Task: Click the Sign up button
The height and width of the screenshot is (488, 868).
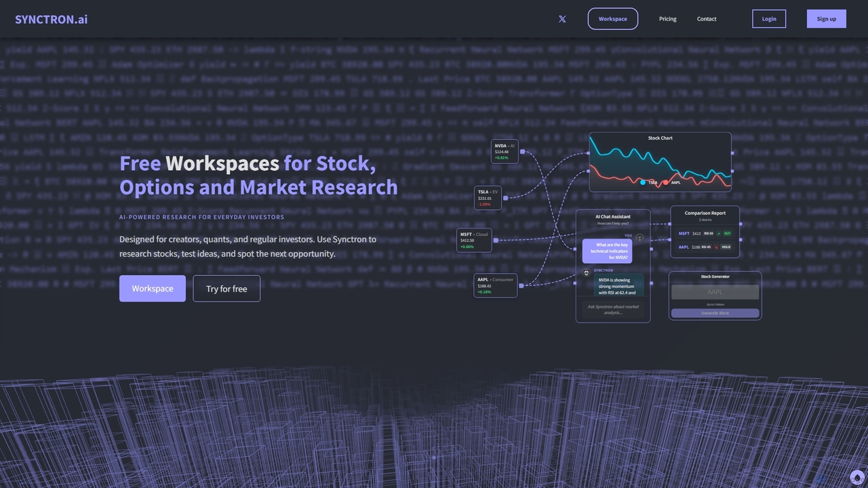Action: [x=827, y=19]
